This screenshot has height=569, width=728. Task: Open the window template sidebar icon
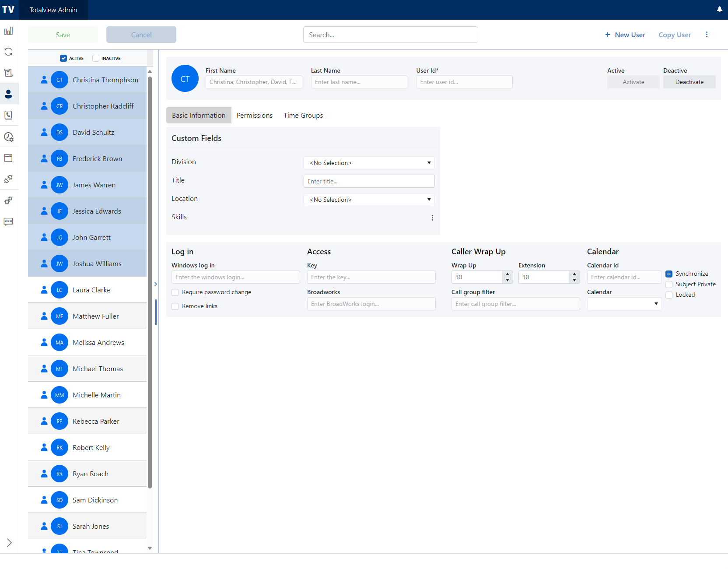(x=8, y=158)
